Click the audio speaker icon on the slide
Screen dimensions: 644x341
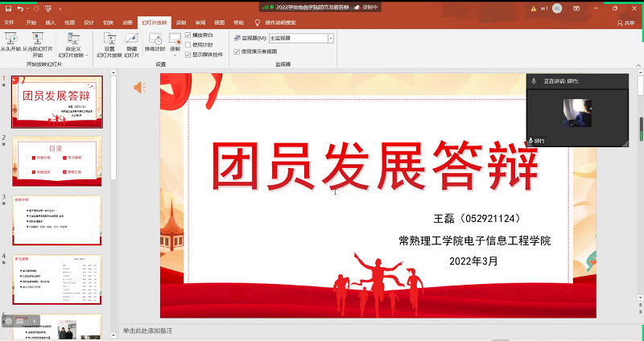pyautogui.click(x=139, y=88)
